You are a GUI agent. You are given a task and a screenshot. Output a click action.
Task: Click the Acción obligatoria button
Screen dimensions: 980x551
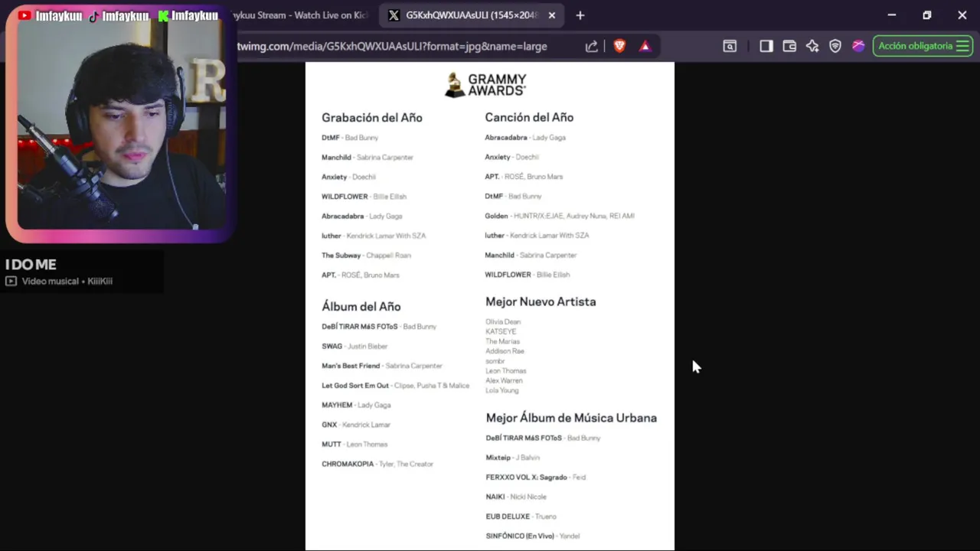(x=923, y=46)
